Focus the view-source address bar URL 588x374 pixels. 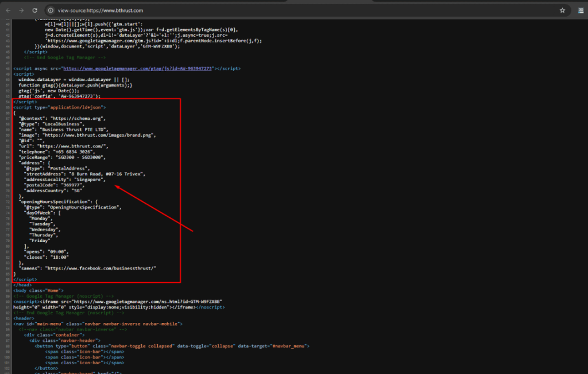100,10
